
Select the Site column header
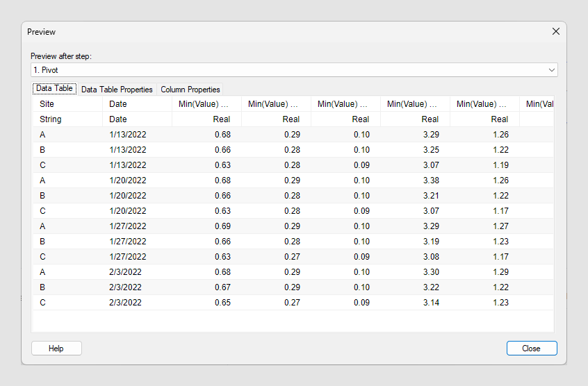click(x=67, y=104)
